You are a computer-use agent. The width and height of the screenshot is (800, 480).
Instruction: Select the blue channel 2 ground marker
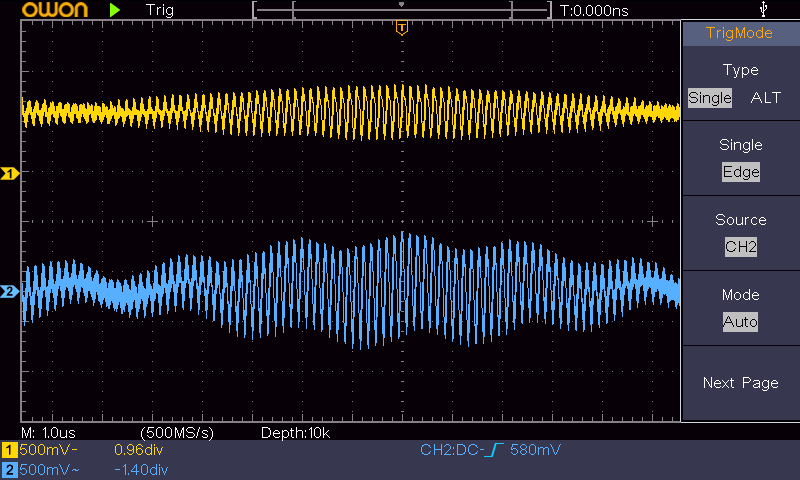point(10,292)
